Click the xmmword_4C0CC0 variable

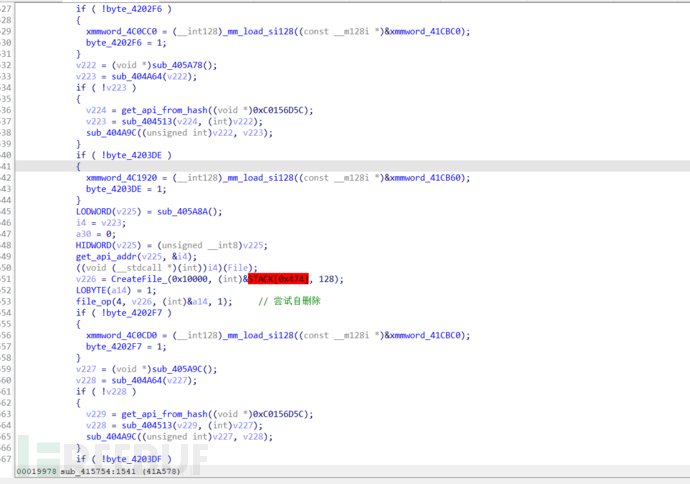[120, 31]
